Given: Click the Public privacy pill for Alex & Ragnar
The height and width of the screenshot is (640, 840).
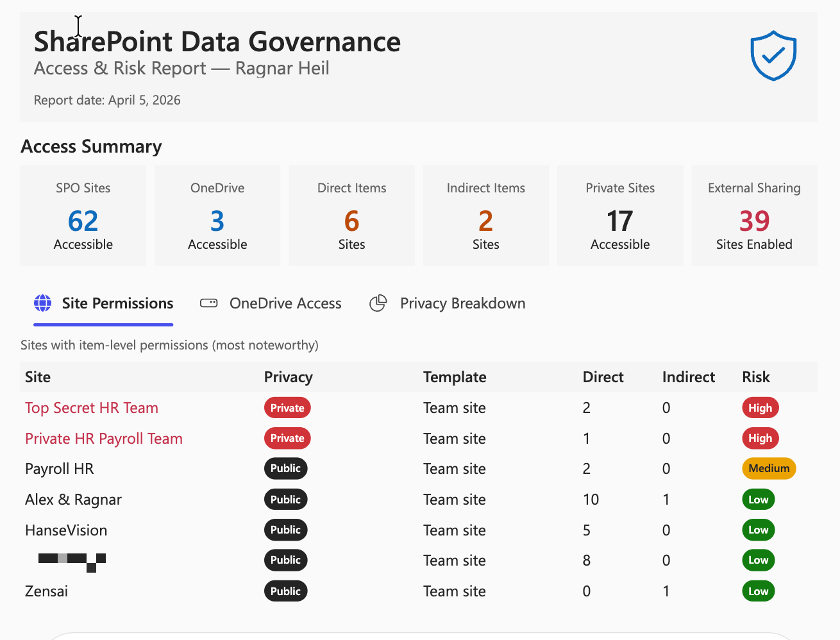Looking at the screenshot, I should (285, 499).
